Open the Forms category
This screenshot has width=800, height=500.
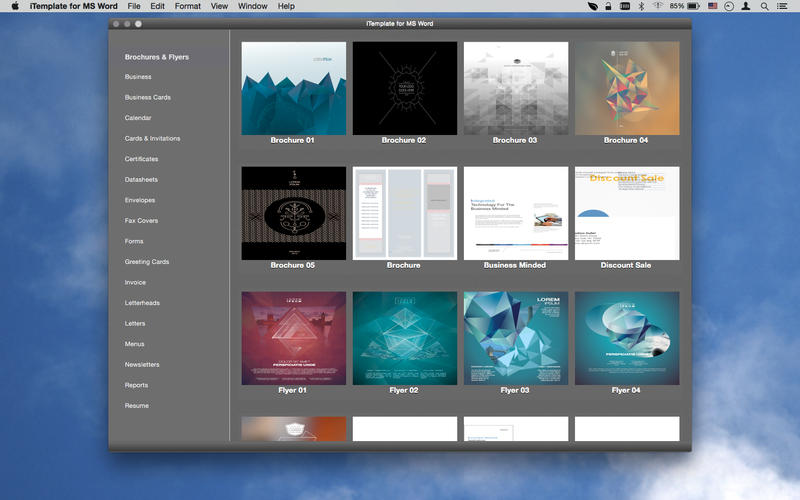click(134, 241)
